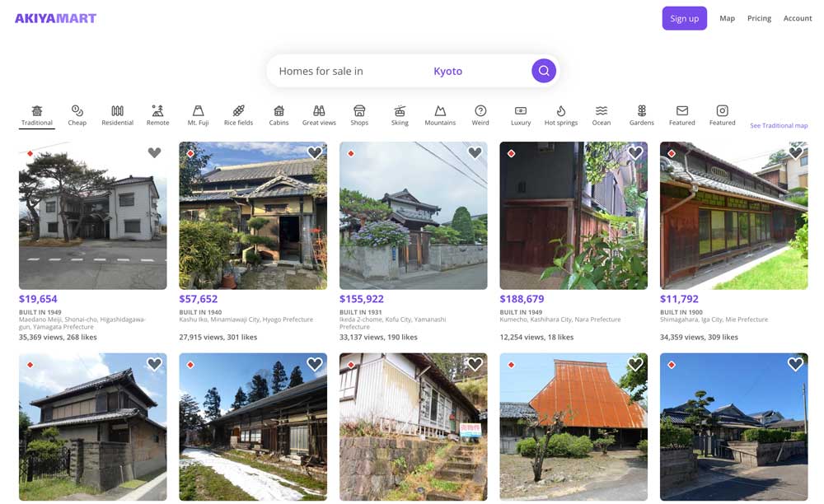Open the orange-roof house thumbnail
The height and width of the screenshot is (504, 824).
point(574,427)
